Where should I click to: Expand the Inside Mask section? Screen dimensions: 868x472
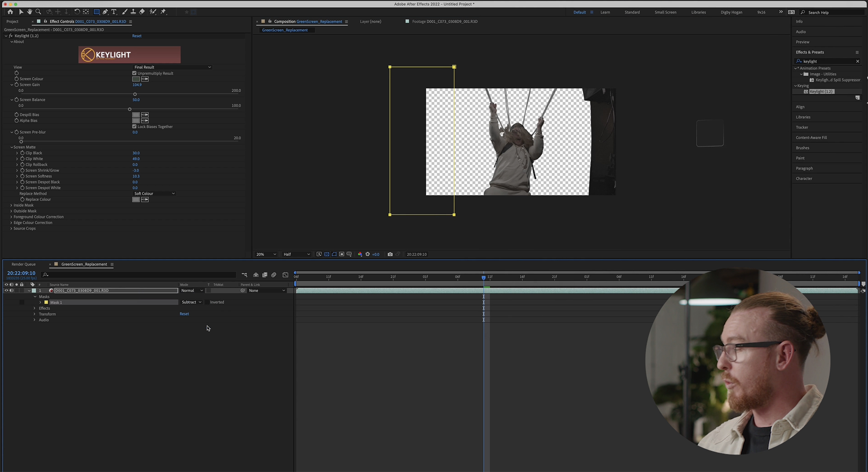(x=11, y=205)
